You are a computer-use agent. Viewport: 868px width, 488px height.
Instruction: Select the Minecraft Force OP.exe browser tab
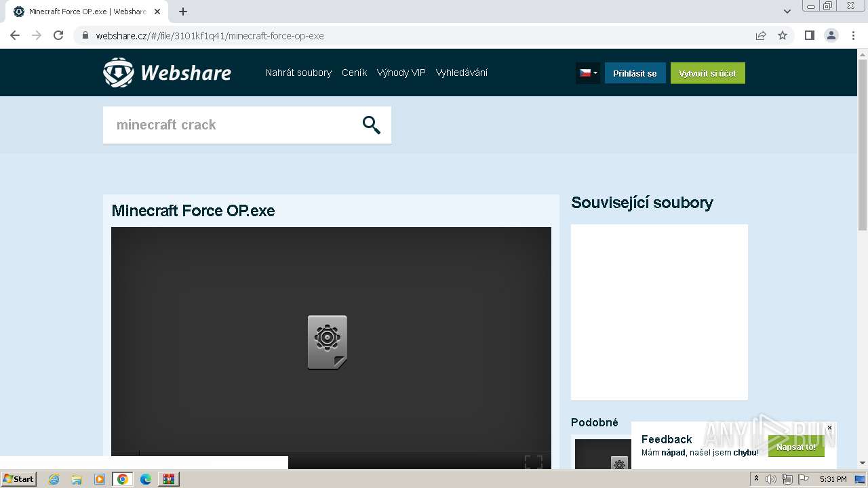(87, 12)
